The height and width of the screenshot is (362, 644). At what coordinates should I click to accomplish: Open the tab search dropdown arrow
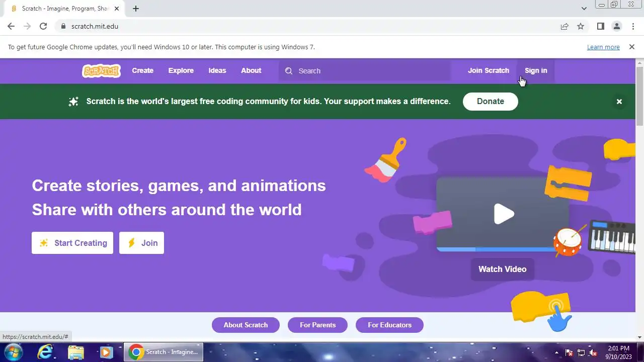[x=584, y=9]
